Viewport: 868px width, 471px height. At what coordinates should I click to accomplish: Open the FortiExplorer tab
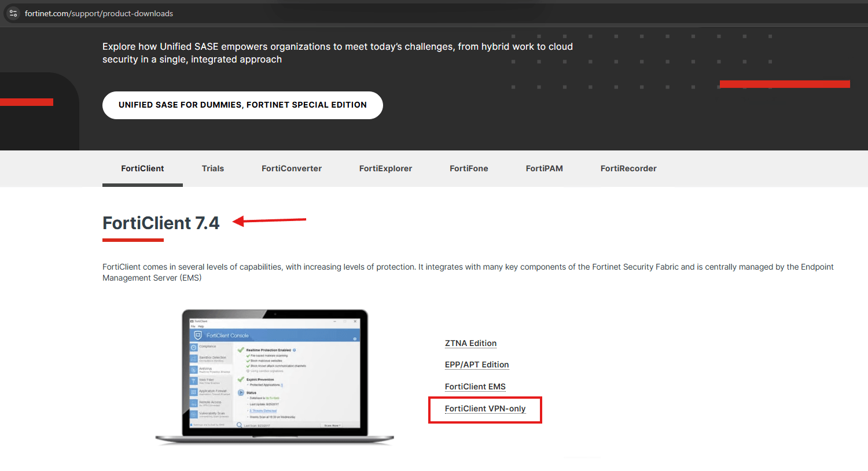point(385,168)
